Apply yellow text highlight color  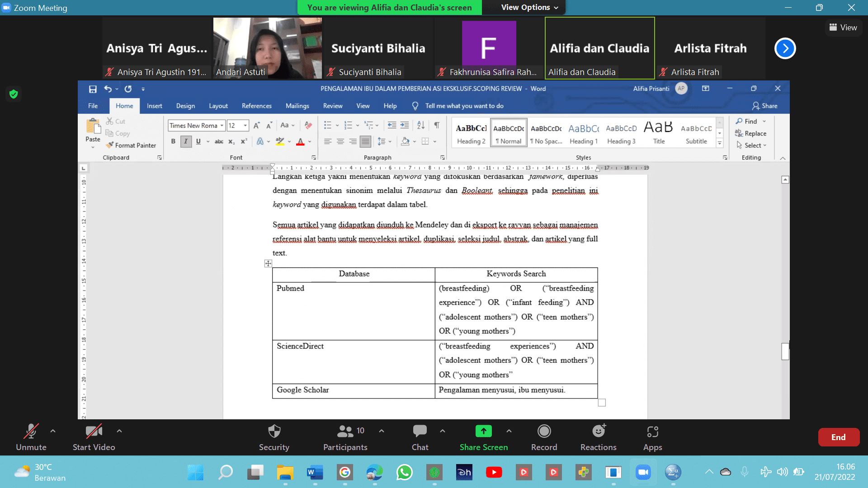pos(280,142)
